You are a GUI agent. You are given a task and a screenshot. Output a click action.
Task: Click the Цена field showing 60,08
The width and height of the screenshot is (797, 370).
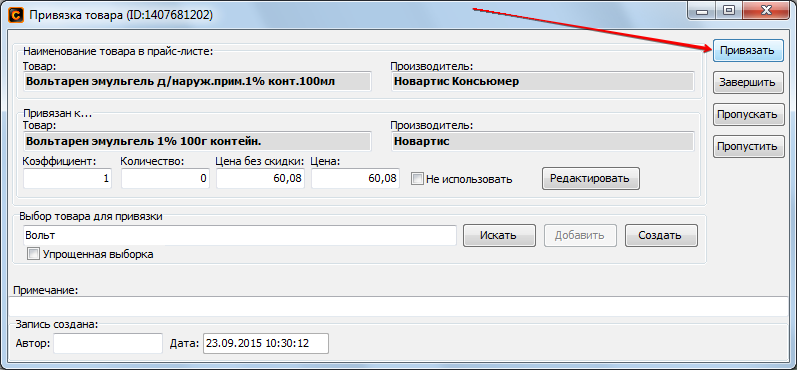pyautogui.click(x=355, y=178)
